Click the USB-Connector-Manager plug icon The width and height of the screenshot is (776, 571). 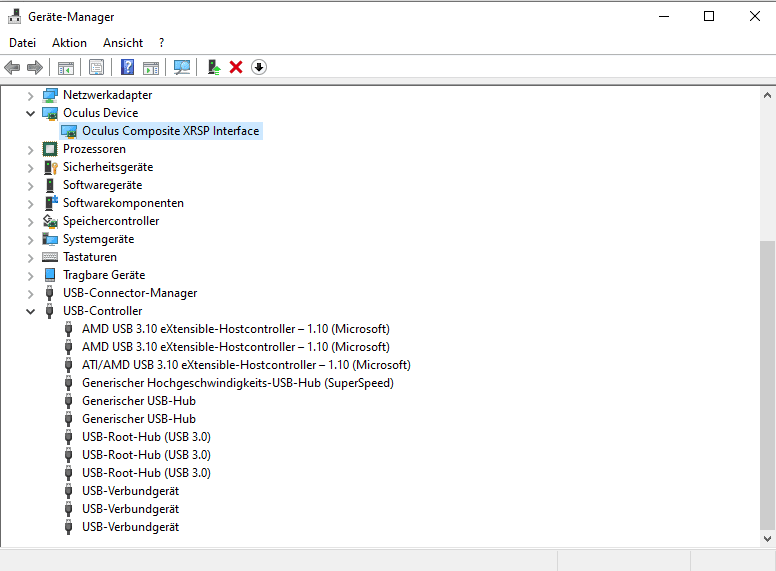(x=49, y=293)
